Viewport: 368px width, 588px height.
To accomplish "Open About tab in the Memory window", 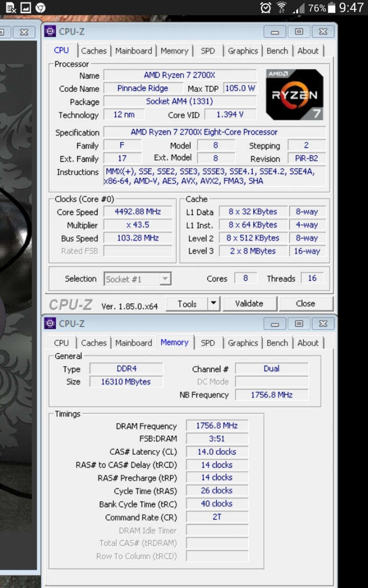I will (308, 343).
